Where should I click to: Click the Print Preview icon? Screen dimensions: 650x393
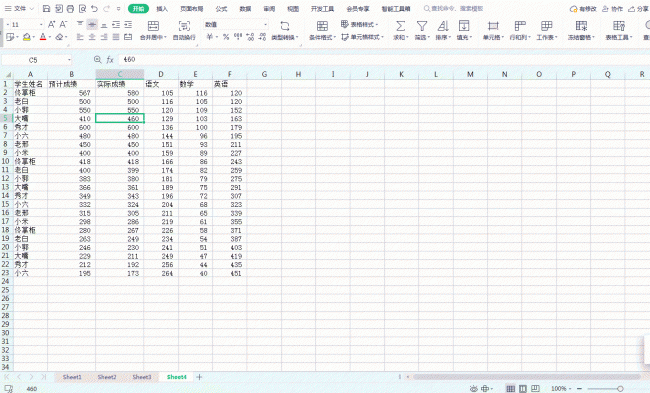pyautogui.click(x=82, y=9)
